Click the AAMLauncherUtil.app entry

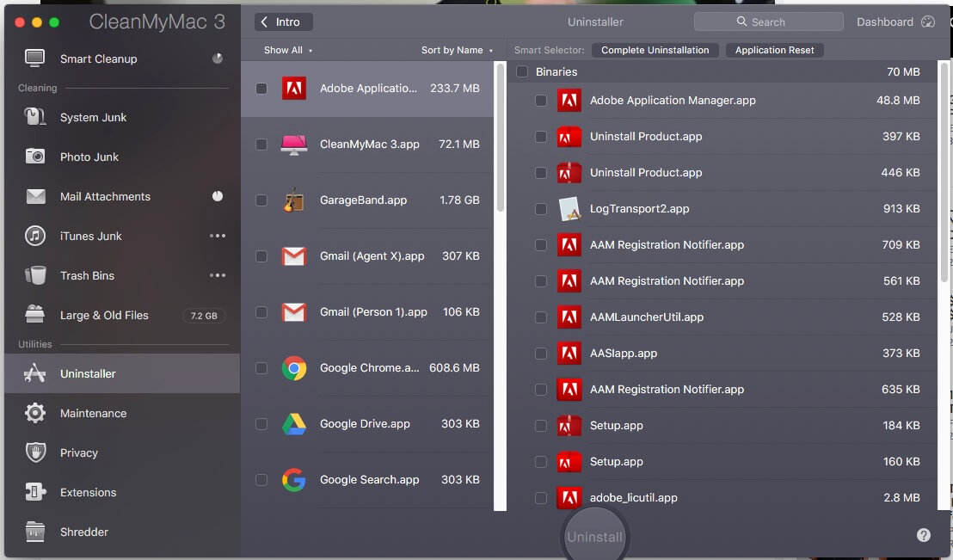(x=723, y=317)
